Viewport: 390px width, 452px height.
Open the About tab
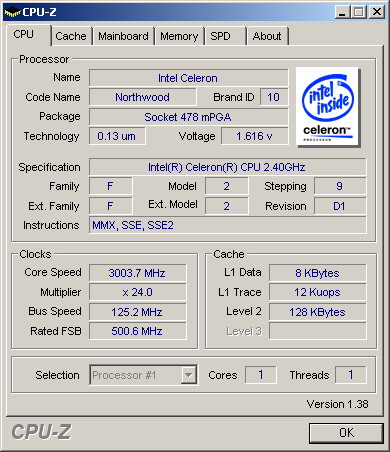click(x=267, y=36)
